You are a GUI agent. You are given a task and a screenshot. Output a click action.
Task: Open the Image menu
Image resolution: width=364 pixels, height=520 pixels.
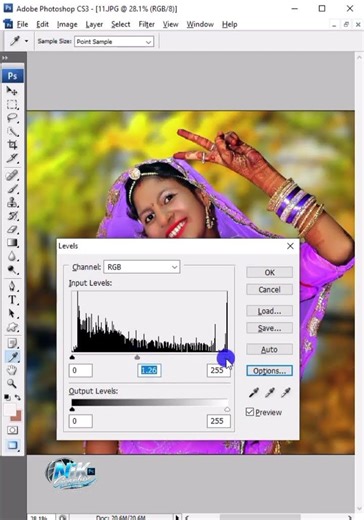67,24
